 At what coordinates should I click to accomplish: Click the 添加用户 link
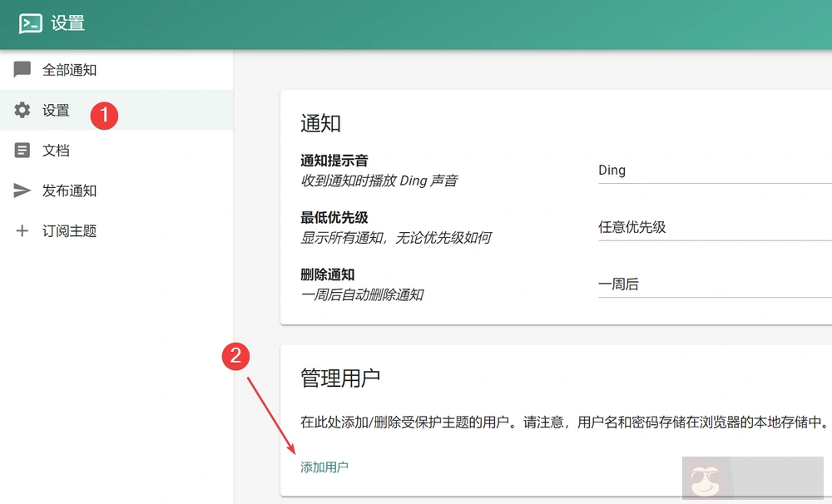pos(324,467)
